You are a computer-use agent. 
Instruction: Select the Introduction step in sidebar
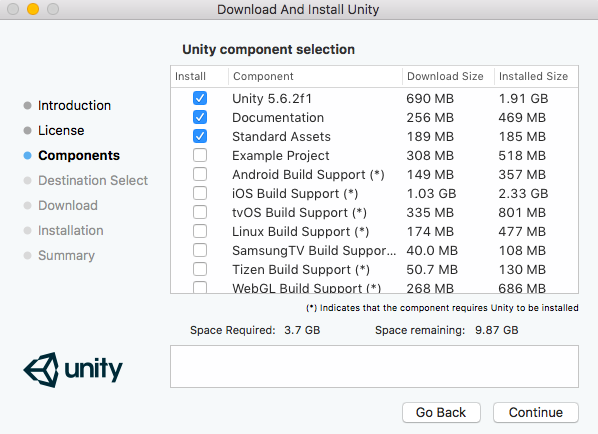click(x=74, y=105)
